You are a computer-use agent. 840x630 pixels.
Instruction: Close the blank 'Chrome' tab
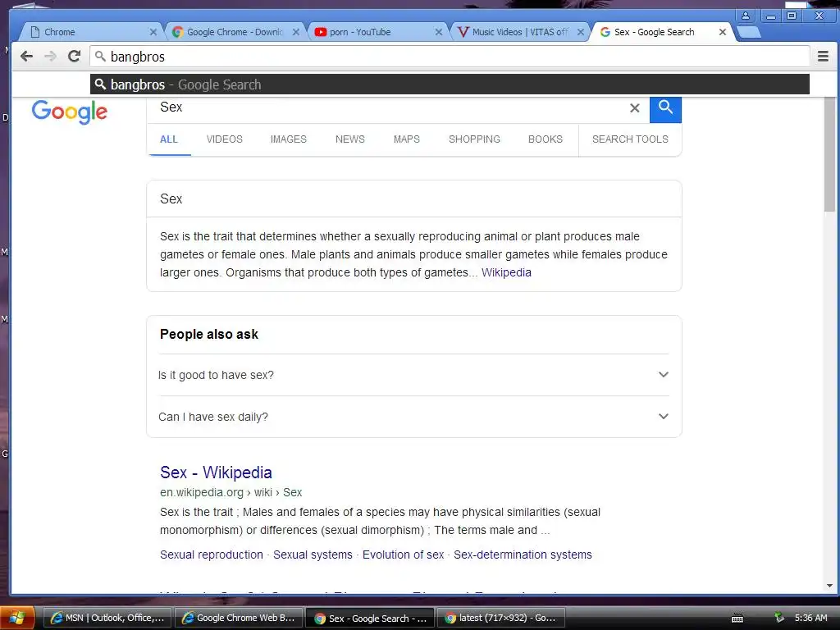(x=153, y=32)
